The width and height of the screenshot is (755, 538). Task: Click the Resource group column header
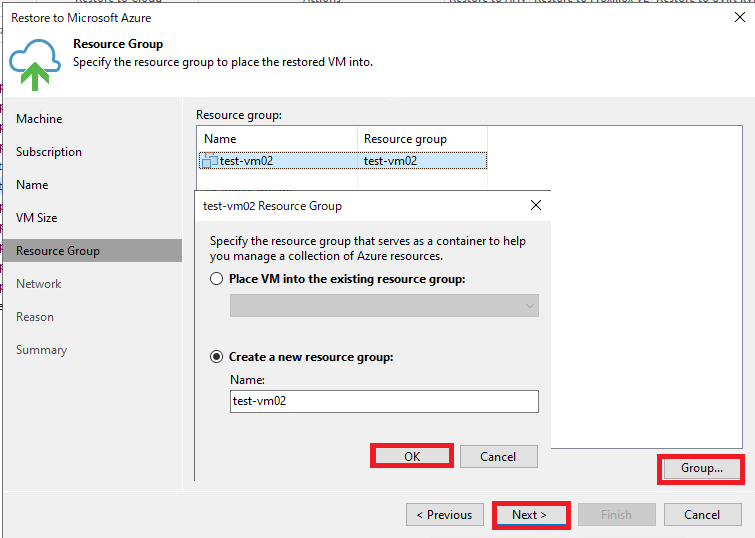coord(405,139)
